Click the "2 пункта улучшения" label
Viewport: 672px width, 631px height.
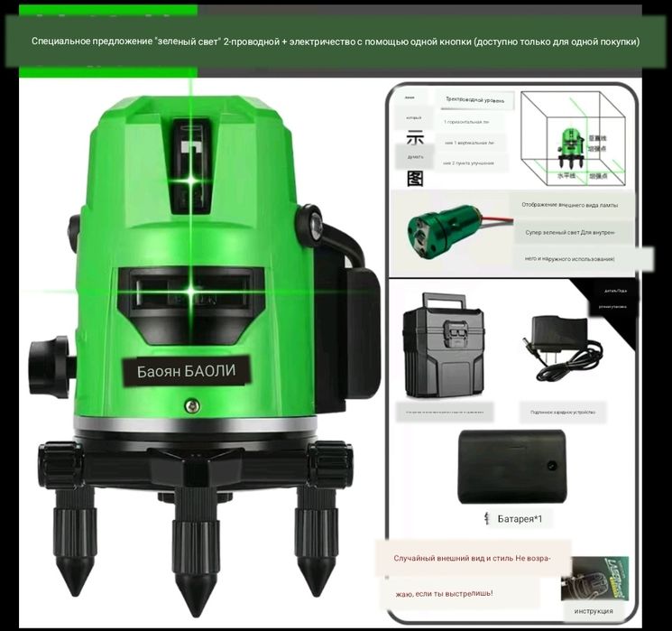coord(469,163)
